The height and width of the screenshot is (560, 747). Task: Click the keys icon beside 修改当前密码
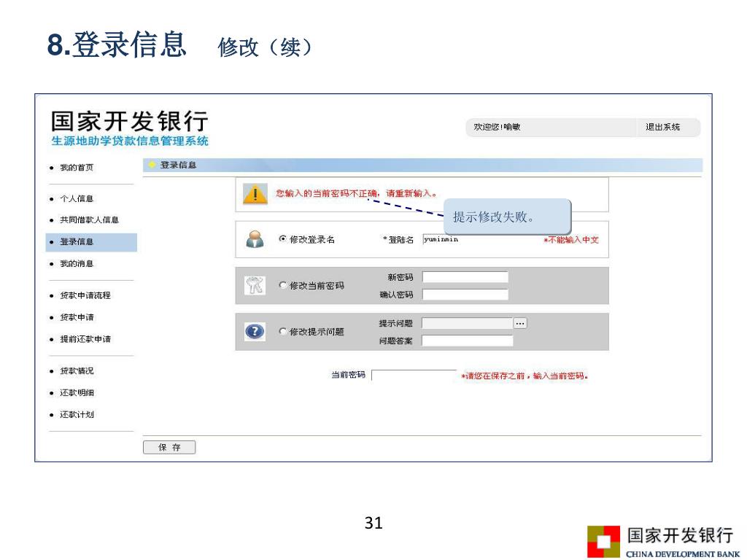pos(255,285)
